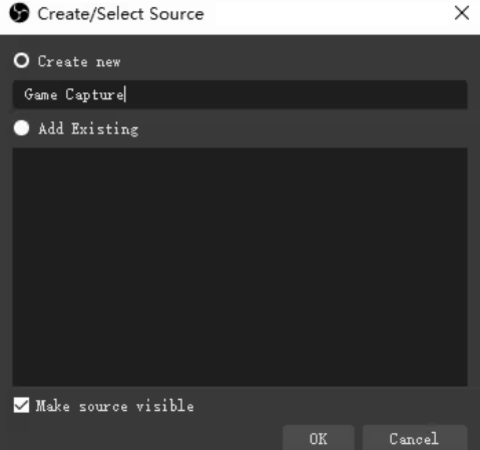Dismiss dialog using the Cancel button
The image size is (480, 450).
click(414, 438)
